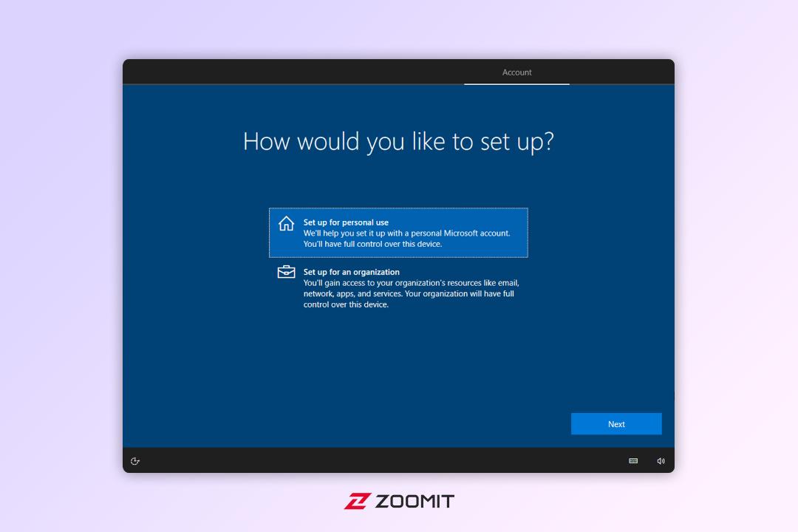The height and width of the screenshot is (532, 798).
Task: Open the on-screen keyboard icon
Action: (x=633, y=461)
